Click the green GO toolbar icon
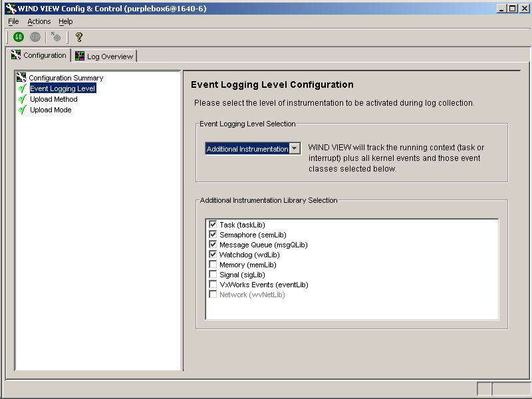Screen dimensions: 532x399 (18, 37)
